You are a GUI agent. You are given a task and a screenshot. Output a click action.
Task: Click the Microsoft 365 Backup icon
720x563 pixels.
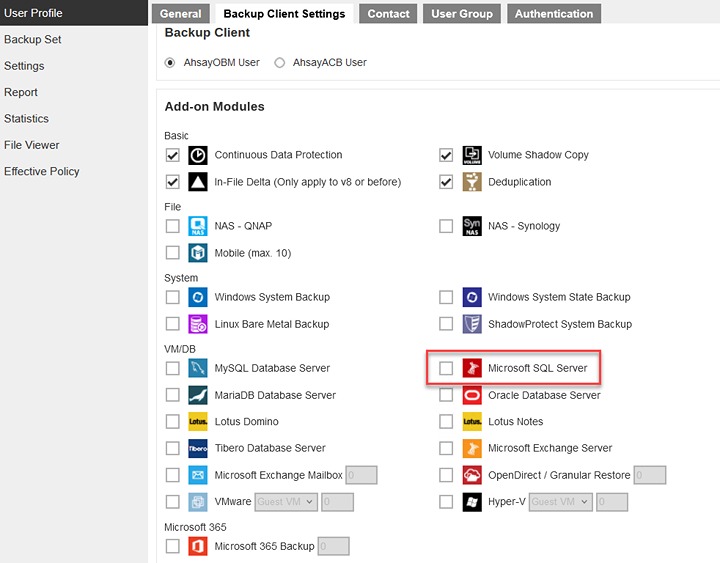tap(198, 546)
